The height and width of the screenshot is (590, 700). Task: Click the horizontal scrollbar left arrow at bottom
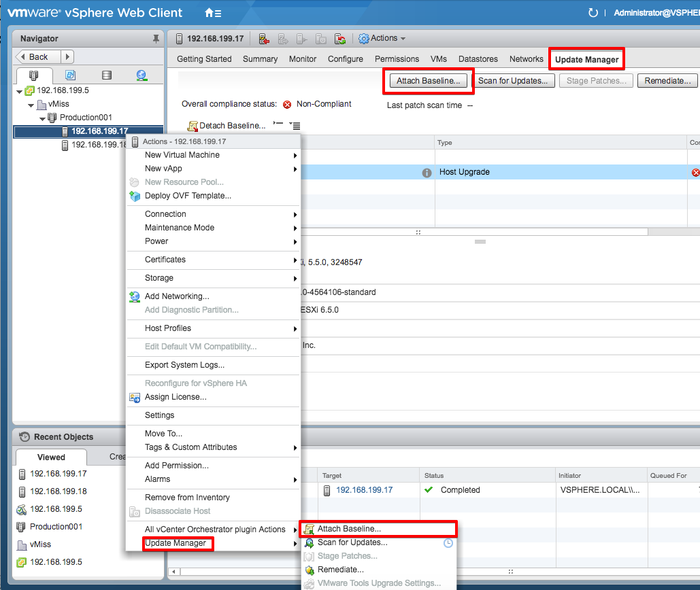[x=173, y=572]
